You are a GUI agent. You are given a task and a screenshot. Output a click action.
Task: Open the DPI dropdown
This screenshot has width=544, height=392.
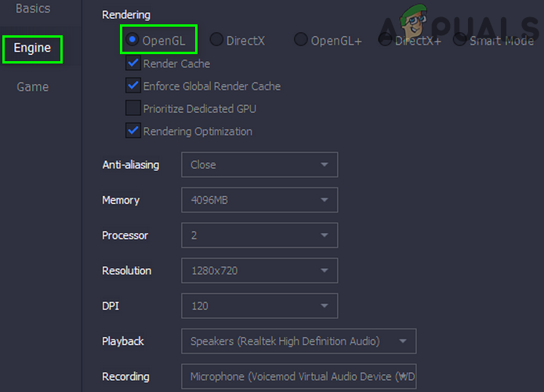259,306
